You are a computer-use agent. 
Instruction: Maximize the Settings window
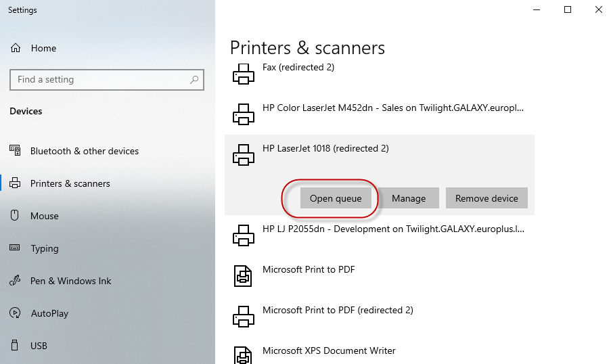[568, 9]
